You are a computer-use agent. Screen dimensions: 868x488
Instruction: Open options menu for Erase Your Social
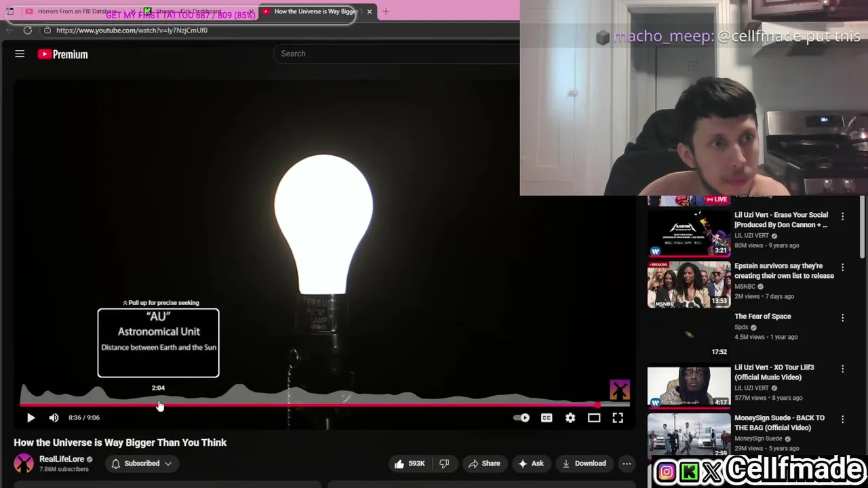(843, 216)
